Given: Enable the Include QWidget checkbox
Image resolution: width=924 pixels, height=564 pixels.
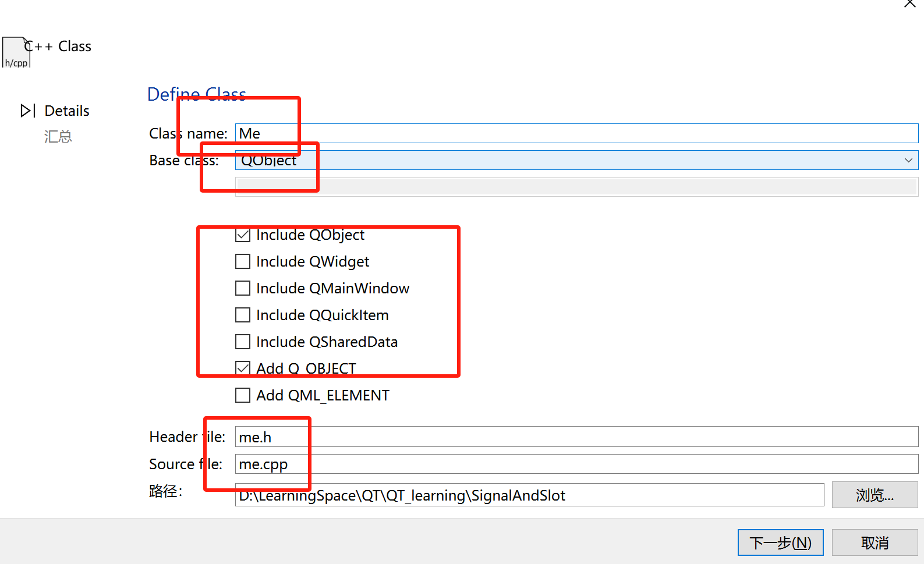Looking at the screenshot, I should pyautogui.click(x=243, y=261).
